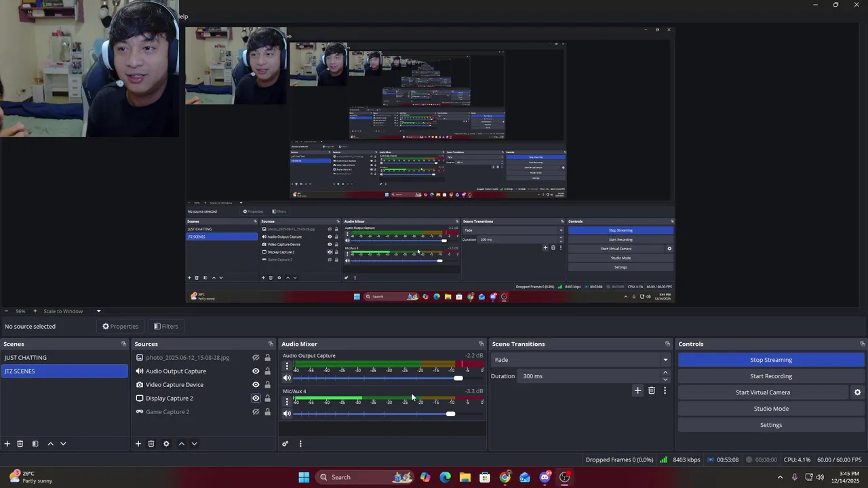Unlock the Audio Output Capture source
868x488 pixels.
tap(267, 371)
